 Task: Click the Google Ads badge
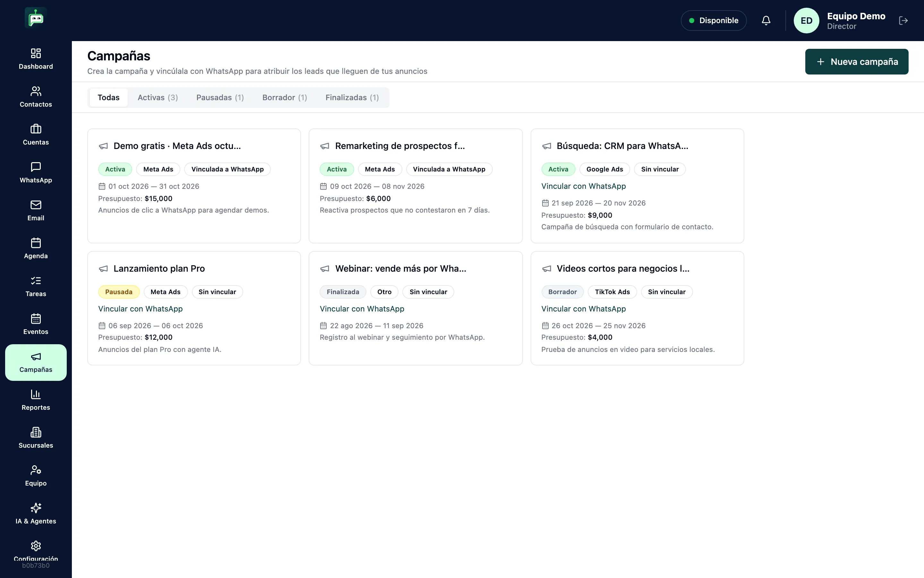[x=604, y=169]
